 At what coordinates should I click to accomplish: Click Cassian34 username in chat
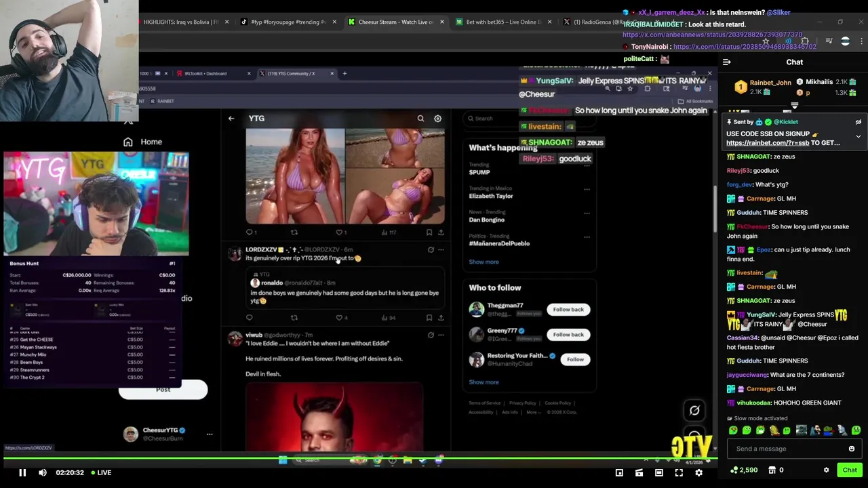[743, 338]
